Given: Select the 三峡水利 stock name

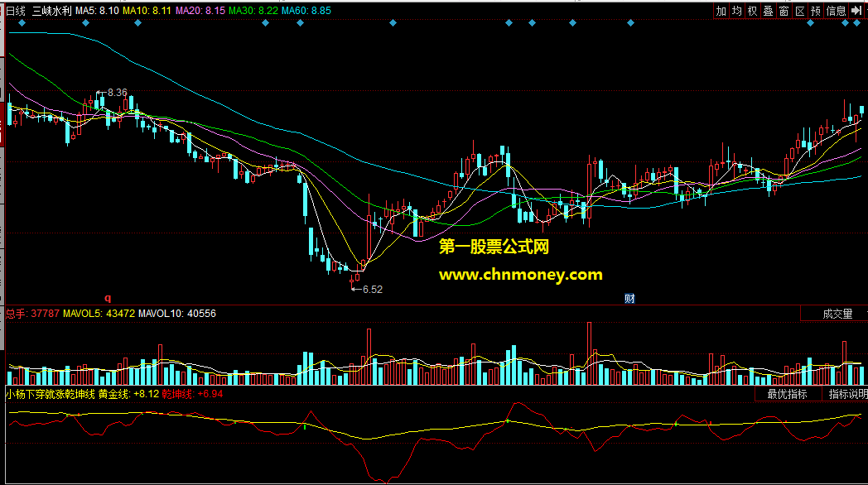Looking at the screenshot, I should point(51,11).
